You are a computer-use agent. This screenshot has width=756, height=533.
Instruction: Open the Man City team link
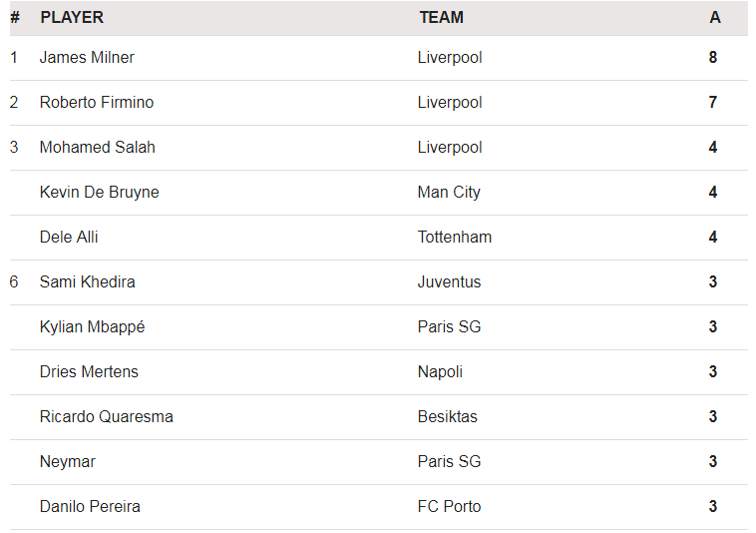tap(449, 192)
